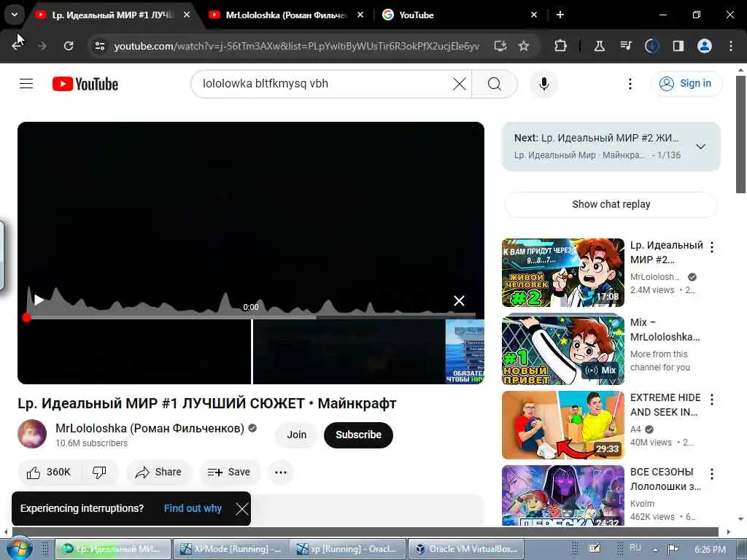Open browser profile avatar

704,46
